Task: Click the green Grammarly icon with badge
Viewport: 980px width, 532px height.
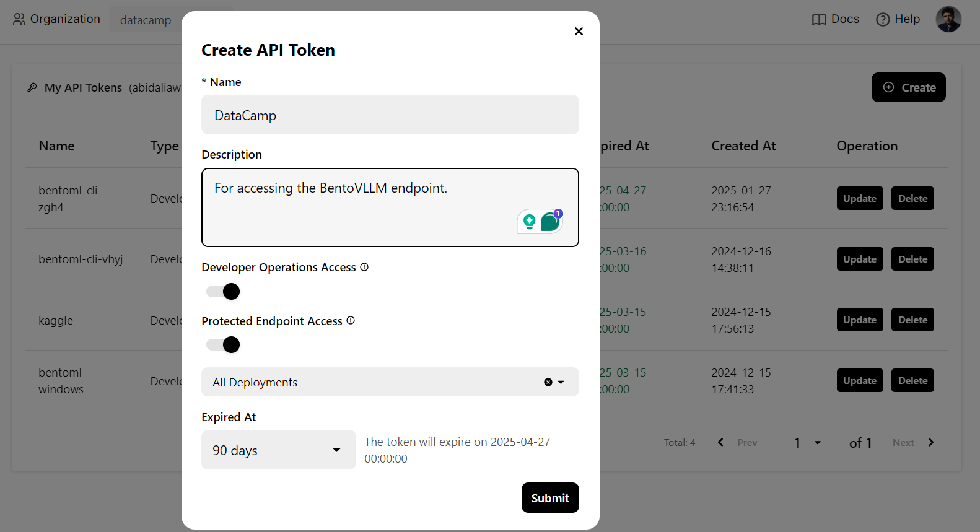Action: click(x=551, y=220)
